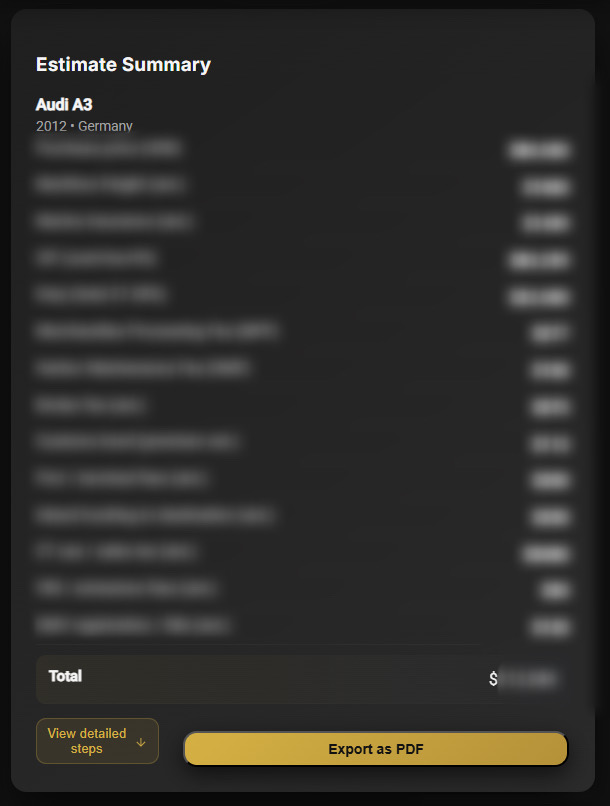Select the first fee line item under the vehicle
610x806 pixels.
coord(110,148)
